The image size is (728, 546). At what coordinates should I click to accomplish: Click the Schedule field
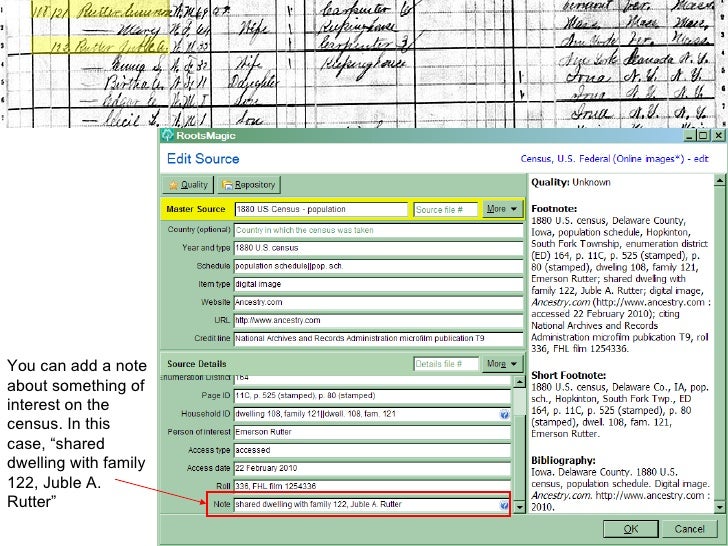(378, 266)
